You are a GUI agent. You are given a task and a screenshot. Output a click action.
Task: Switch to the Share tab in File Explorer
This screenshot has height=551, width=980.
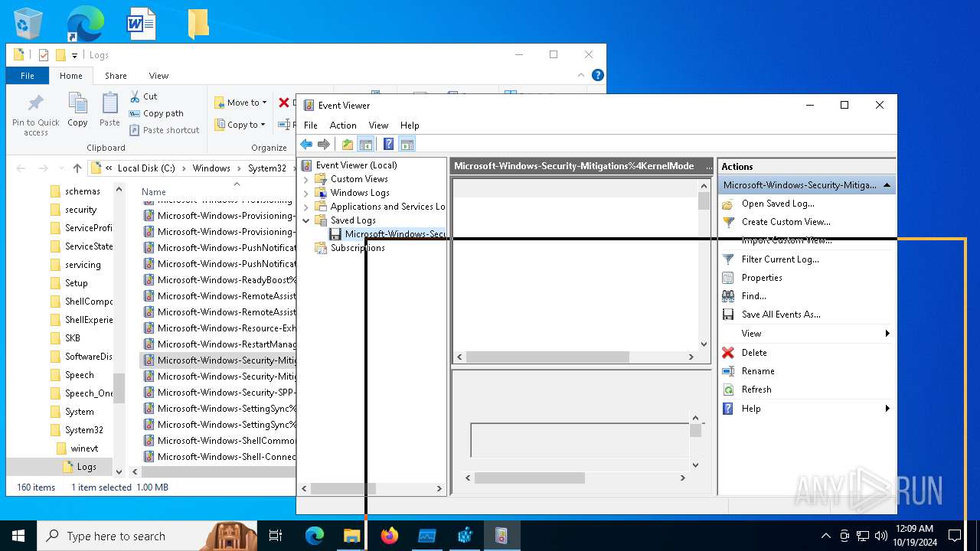point(116,76)
